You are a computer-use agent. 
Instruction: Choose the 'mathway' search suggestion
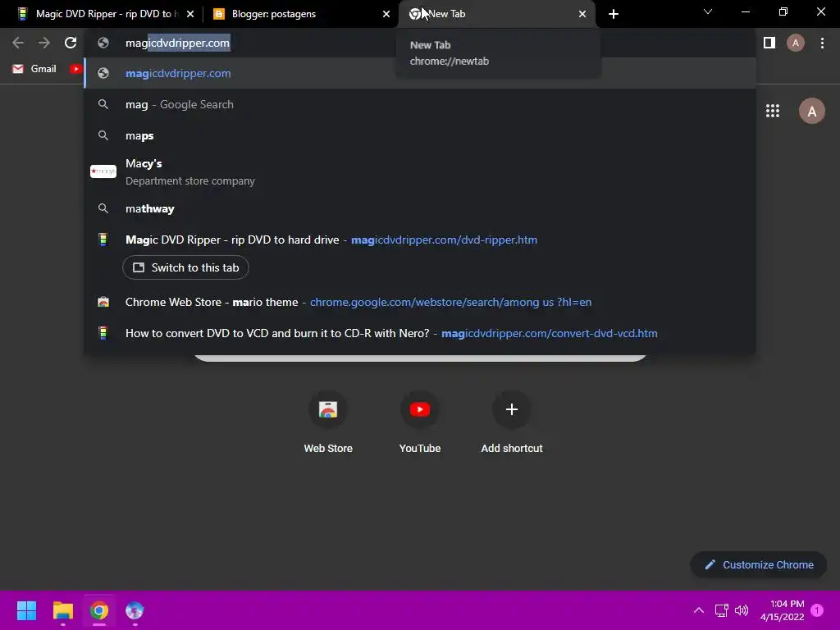coord(420,208)
